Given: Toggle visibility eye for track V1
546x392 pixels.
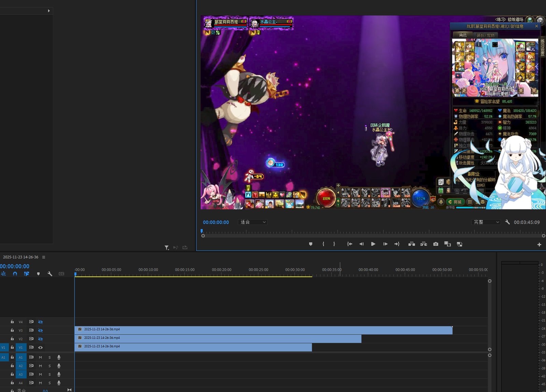Looking at the screenshot, I should pos(40,347).
